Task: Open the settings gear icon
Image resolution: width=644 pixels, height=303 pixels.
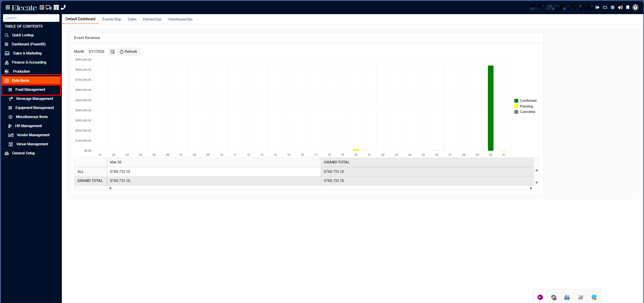Action: 612,7
